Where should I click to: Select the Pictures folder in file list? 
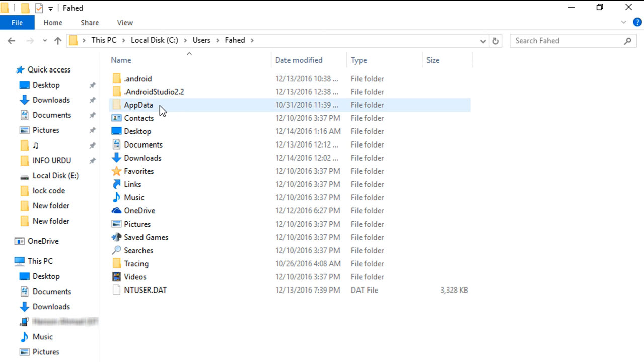pyautogui.click(x=137, y=224)
